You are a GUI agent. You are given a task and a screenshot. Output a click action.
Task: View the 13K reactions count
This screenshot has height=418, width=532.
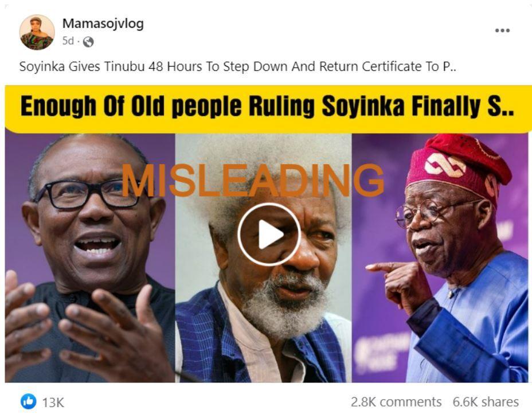53,403
